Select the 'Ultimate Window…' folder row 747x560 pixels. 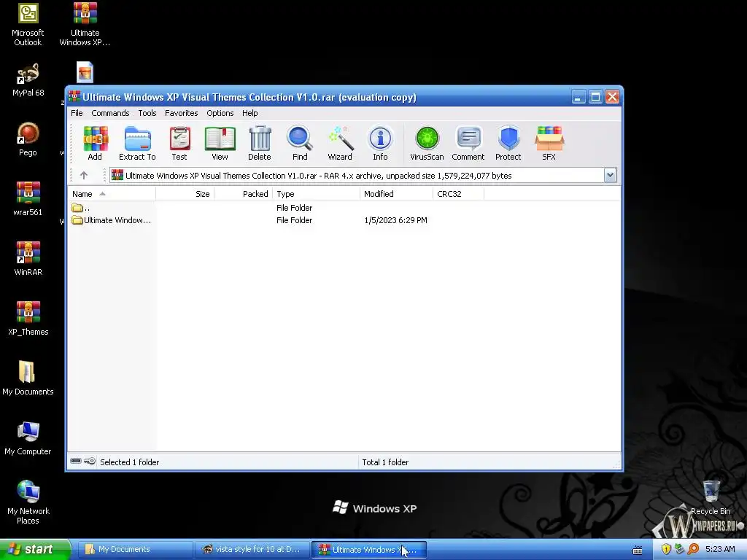pos(344,220)
